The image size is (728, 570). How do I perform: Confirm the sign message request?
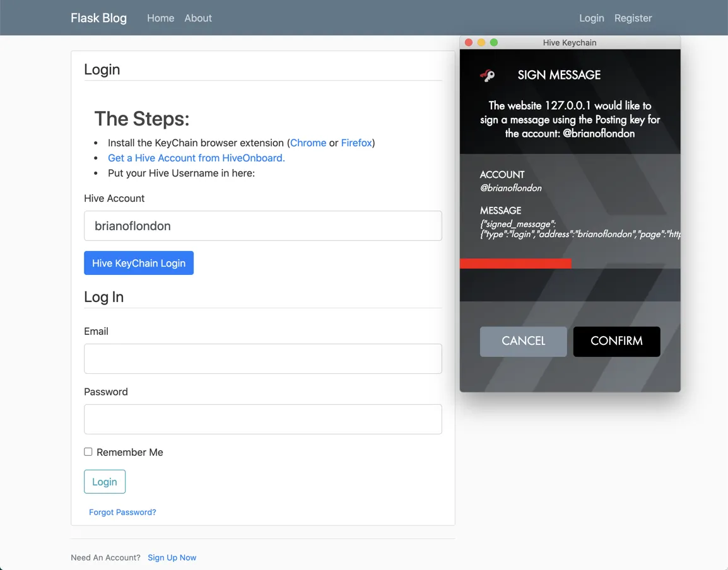pos(616,341)
